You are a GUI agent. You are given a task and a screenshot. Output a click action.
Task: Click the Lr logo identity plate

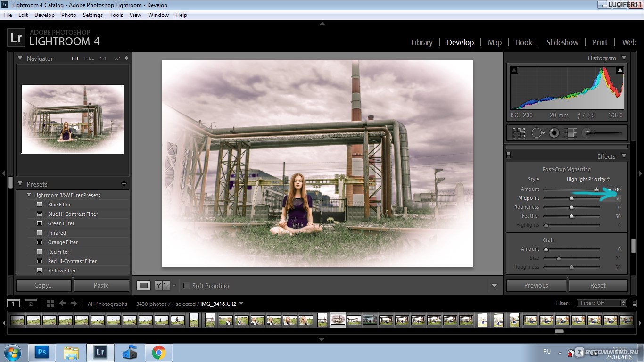pyautogui.click(x=16, y=37)
